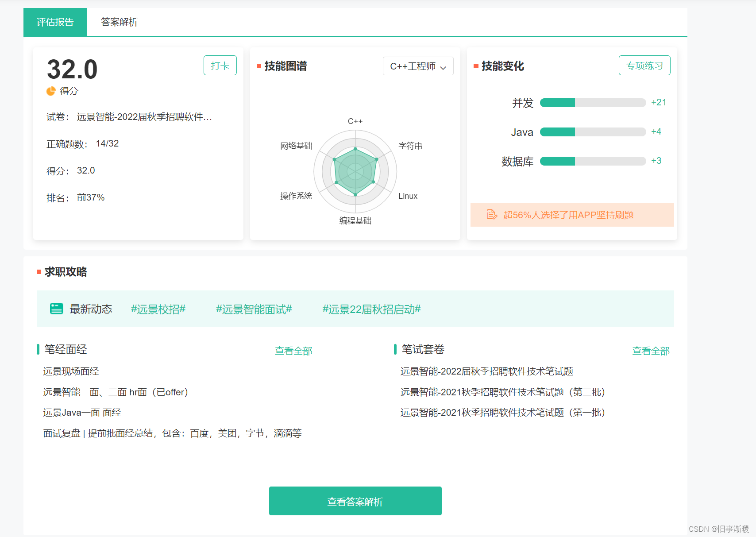The image size is (756, 537).
Task: Click the 试卷 name text 远景智能-2022届秋季招聘软件件…
Action: [144, 117]
